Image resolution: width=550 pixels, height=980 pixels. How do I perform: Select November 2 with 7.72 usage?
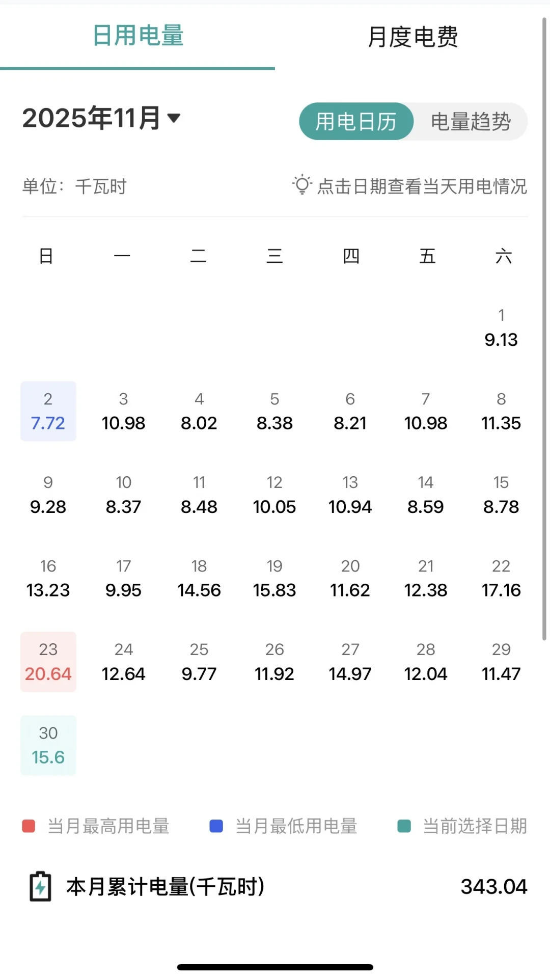48,411
